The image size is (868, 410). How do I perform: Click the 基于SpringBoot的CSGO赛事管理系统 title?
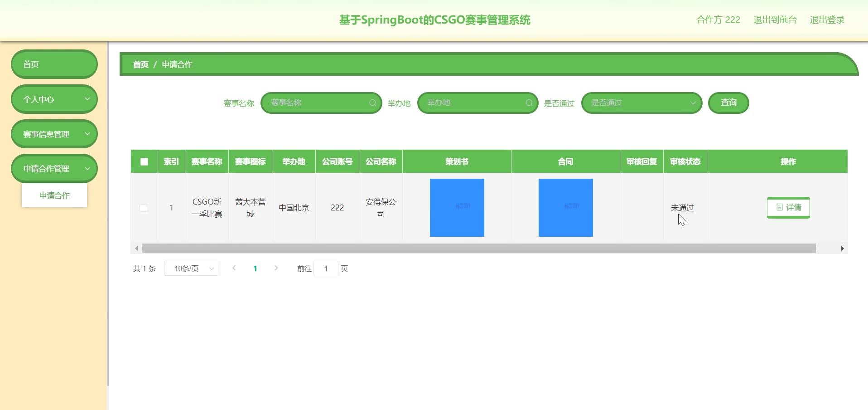[435, 20]
